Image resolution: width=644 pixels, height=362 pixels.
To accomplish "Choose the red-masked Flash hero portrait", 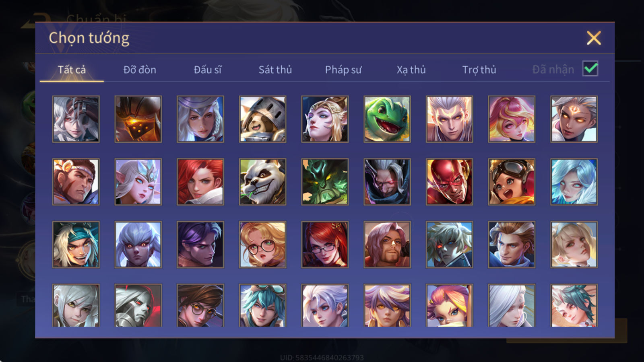I will point(449,182).
